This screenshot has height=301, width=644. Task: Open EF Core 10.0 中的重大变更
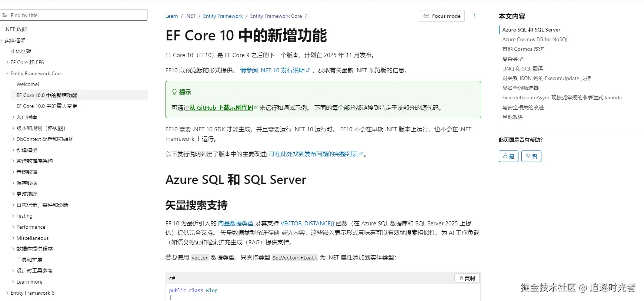[x=47, y=106]
